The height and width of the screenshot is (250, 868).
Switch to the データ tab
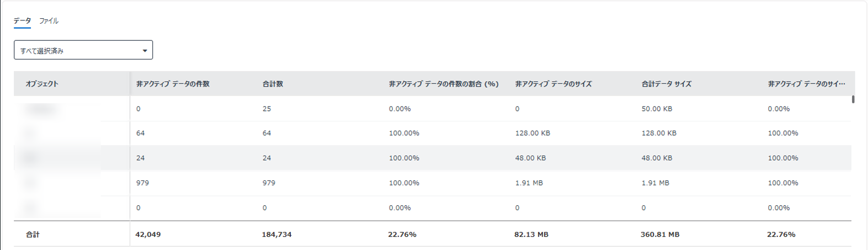click(22, 21)
